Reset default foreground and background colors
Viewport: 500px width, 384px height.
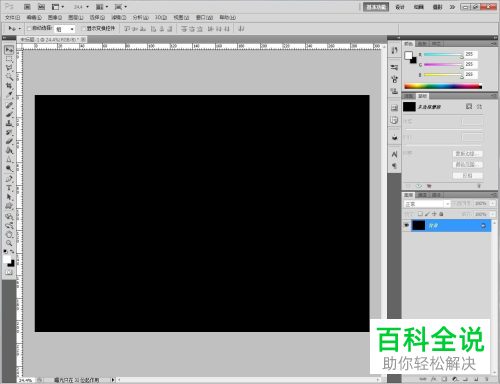tap(6, 252)
